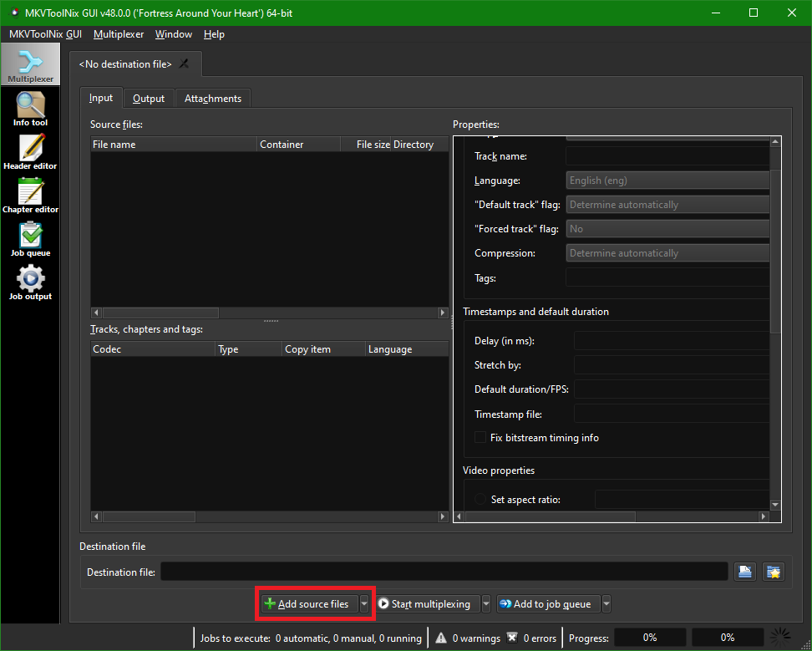Open the MKVToolNix GUI menu

46,34
